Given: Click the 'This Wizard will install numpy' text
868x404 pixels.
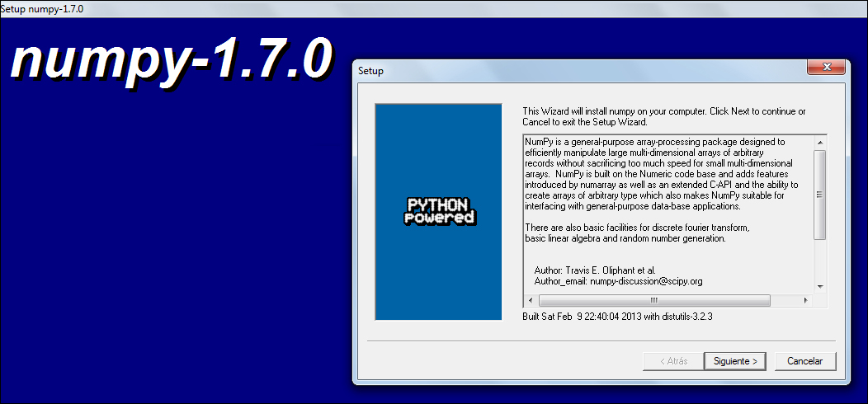Looking at the screenshot, I should (x=663, y=116).
